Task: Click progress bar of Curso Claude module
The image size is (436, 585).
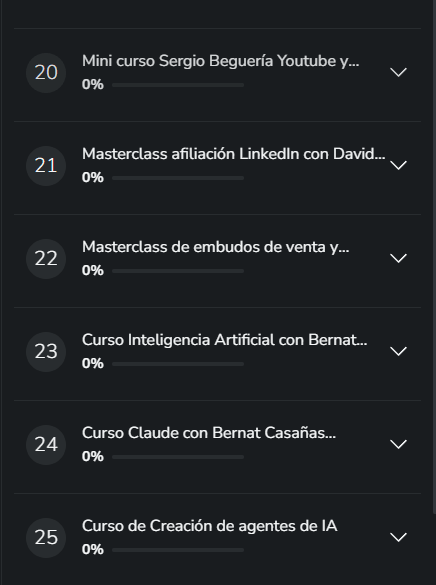Action: 178,457
